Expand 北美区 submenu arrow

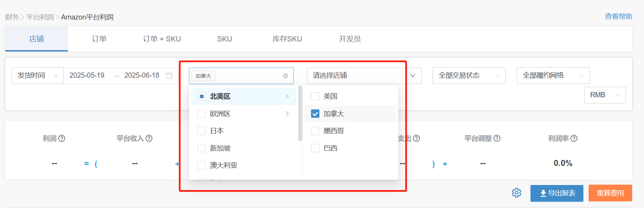(287, 97)
